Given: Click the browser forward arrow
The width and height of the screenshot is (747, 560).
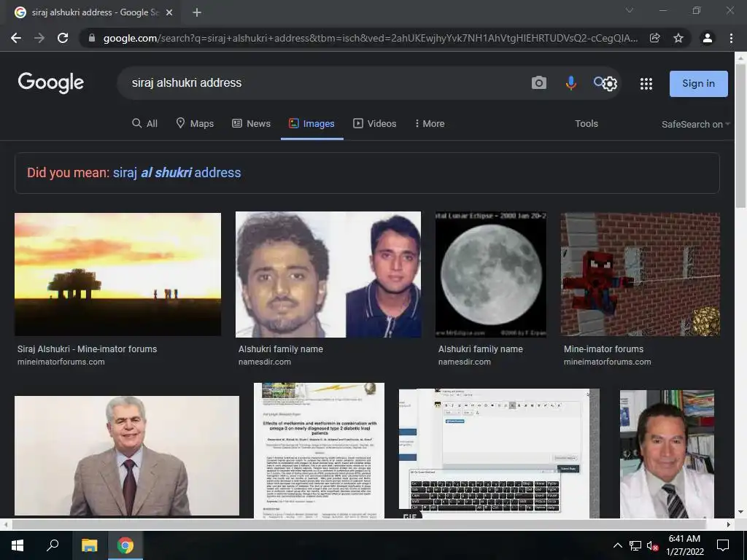Looking at the screenshot, I should (x=39, y=38).
